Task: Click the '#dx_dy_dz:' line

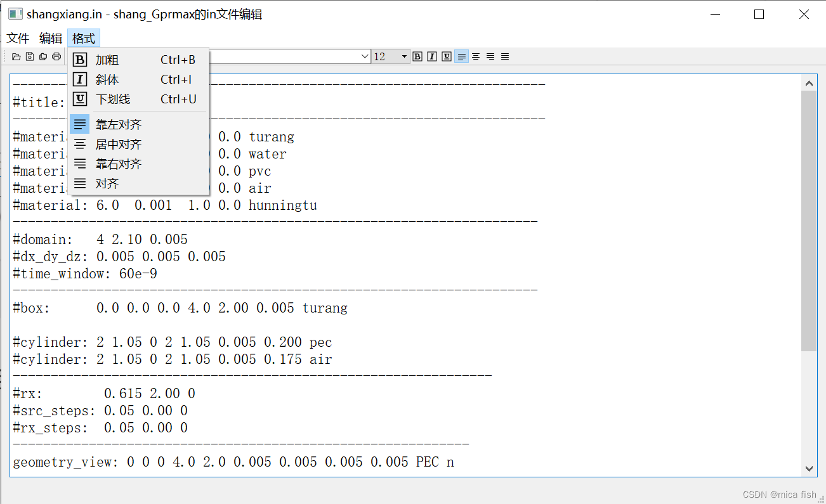Action: [119, 256]
